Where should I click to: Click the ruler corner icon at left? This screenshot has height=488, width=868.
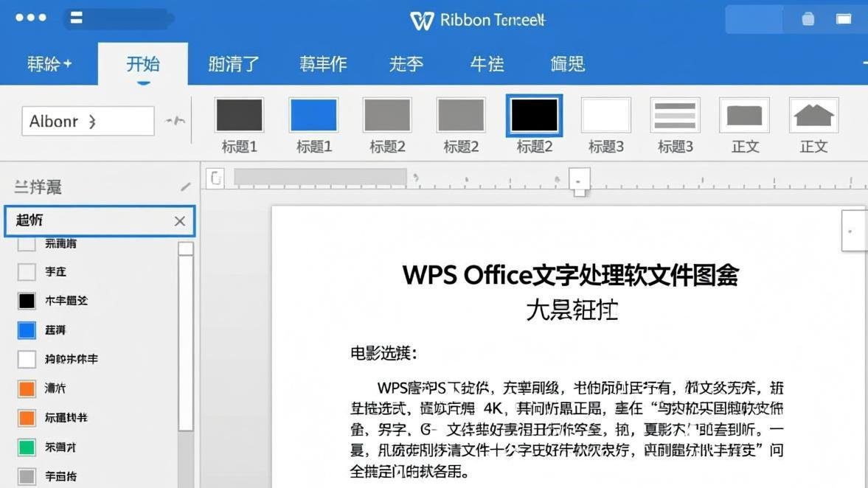tap(215, 178)
